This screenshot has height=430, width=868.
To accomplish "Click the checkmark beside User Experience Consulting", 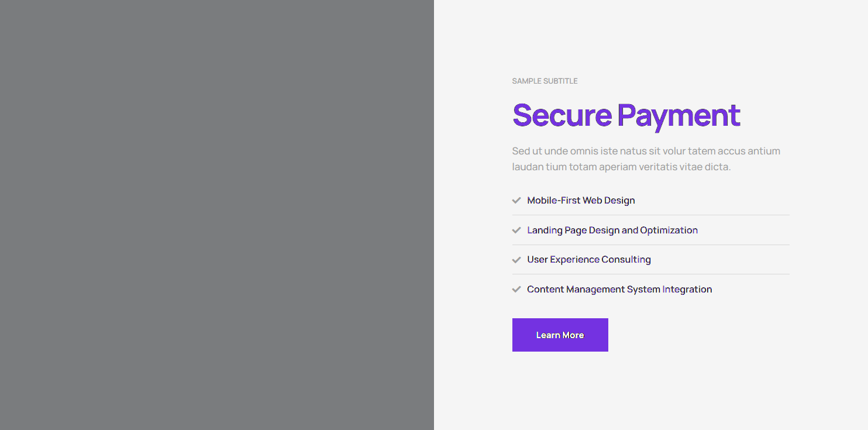I will click(516, 260).
